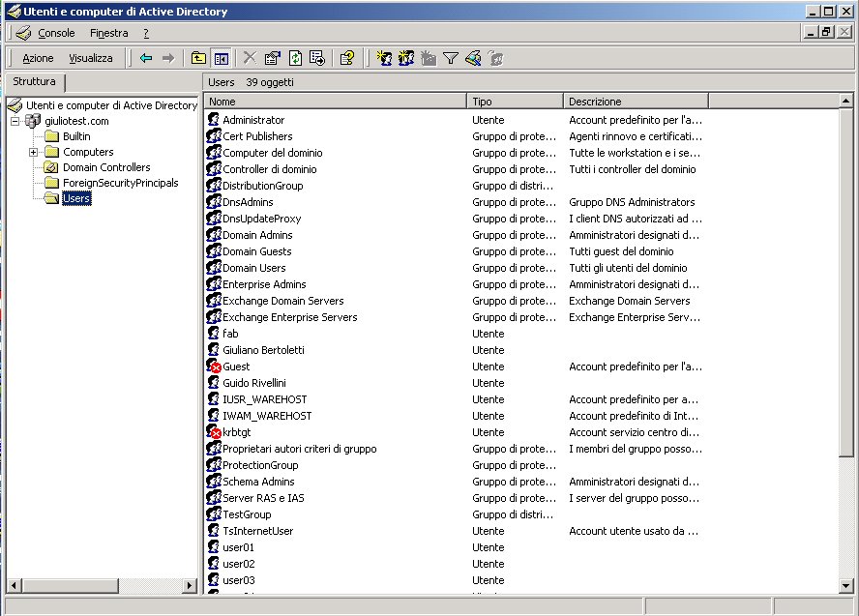This screenshot has height=616, width=859.
Task: Click the filter funnel toolbar icon
Action: [x=451, y=58]
